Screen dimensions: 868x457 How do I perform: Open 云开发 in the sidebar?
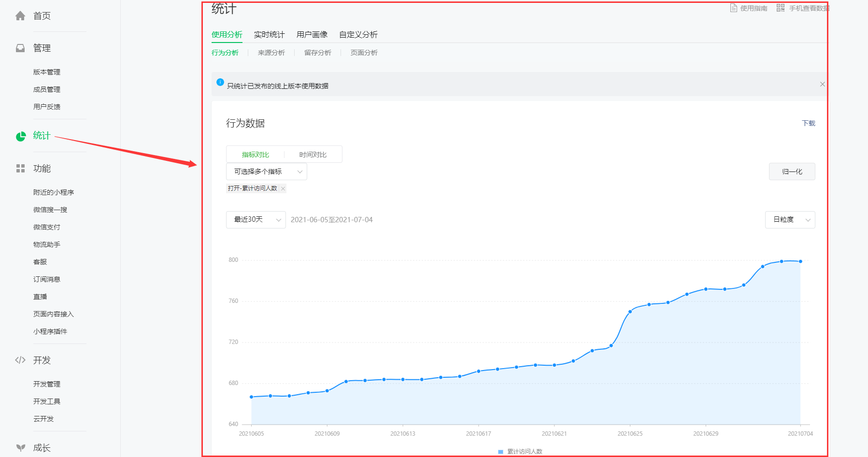pyautogui.click(x=43, y=419)
